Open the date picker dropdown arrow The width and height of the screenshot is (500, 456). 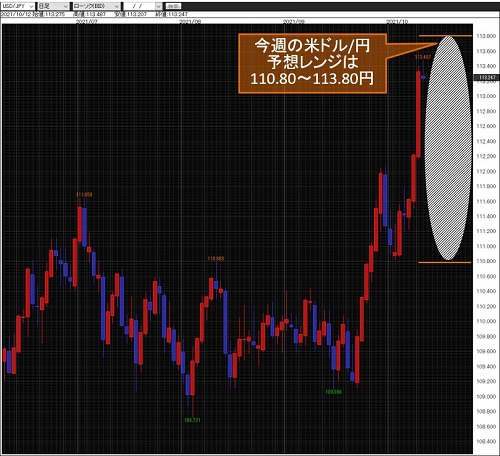click(159, 6)
